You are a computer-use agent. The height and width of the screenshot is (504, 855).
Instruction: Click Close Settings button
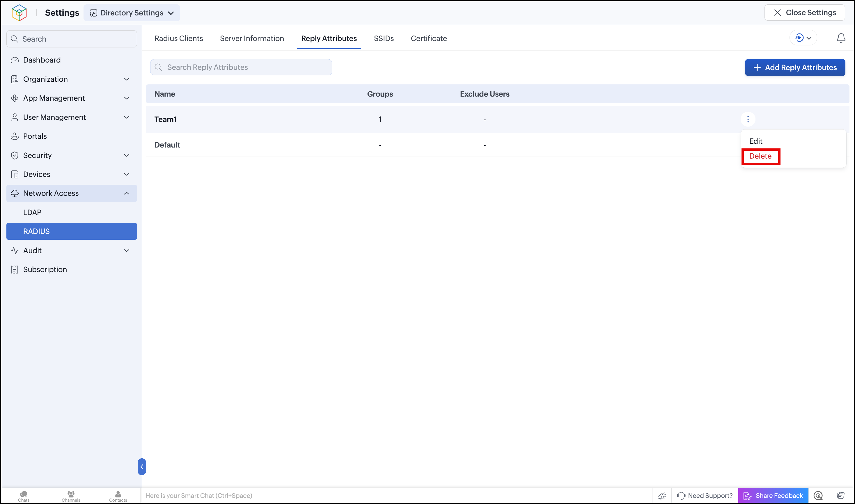point(804,13)
